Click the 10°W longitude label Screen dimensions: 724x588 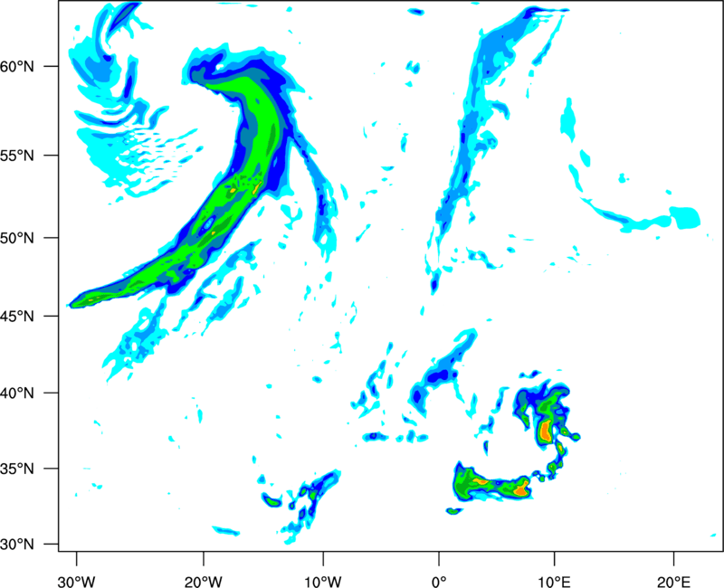point(323,582)
